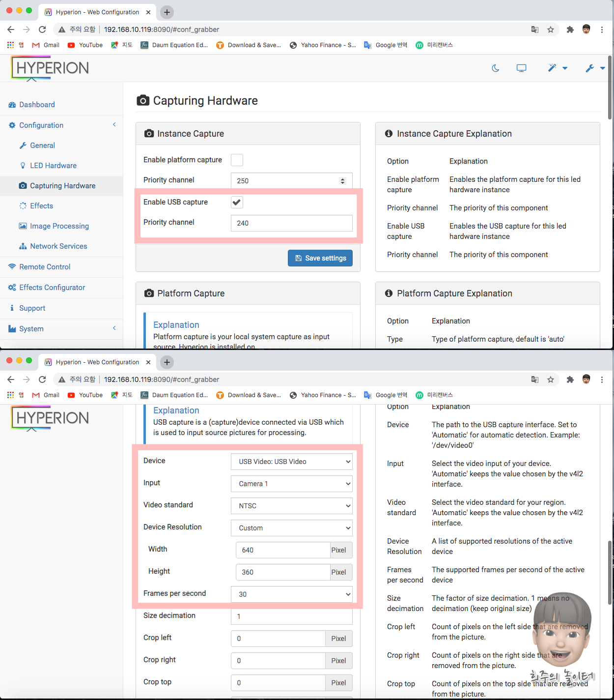
Task: Open Maps bookmark in top window
Action: coord(122,45)
